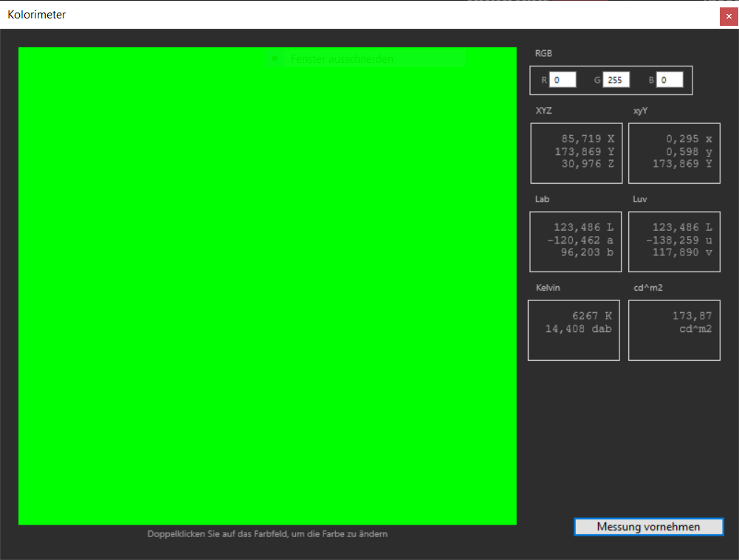Click the Lab section label
The height and width of the screenshot is (560, 739).
coord(542,199)
